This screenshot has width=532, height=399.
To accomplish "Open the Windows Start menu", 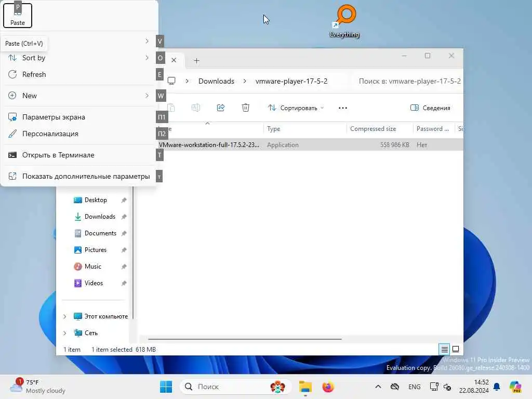I will [x=166, y=387].
